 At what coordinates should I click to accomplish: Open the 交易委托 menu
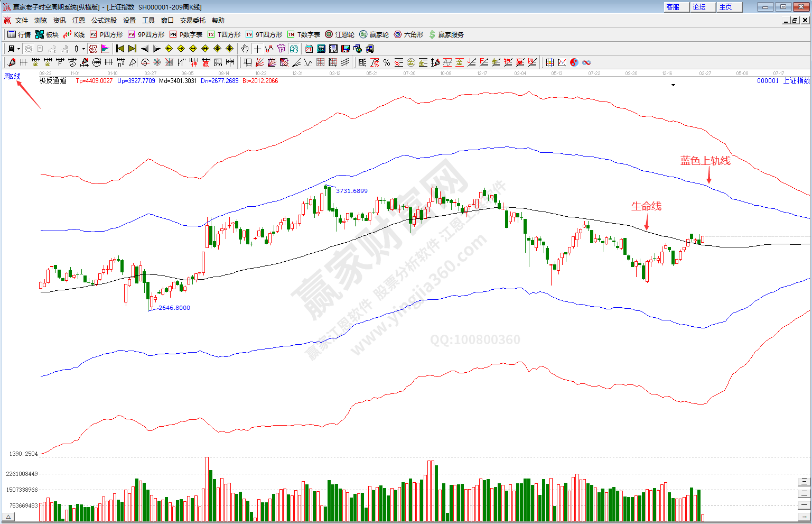tap(192, 21)
